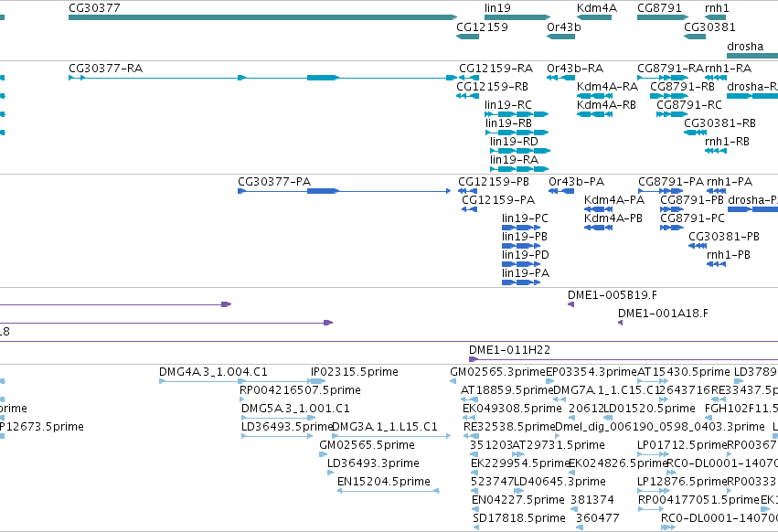The width and height of the screenshot is (778, 532).
Task: Click transcript lin19-RA
Action: pyautogui.click(x=519, y=169)
